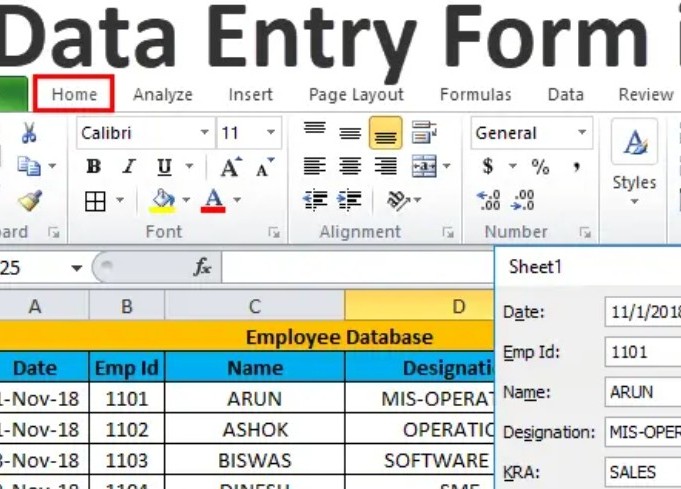Apply Percent Style format
This screenshot has height=489, width=681.
540,166
